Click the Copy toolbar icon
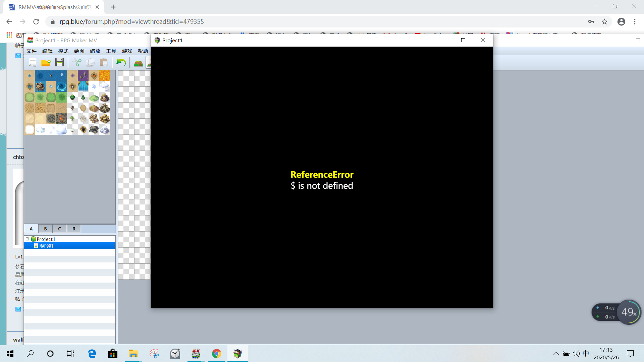Viewport: 644px width, 362px height. [90, 62]
